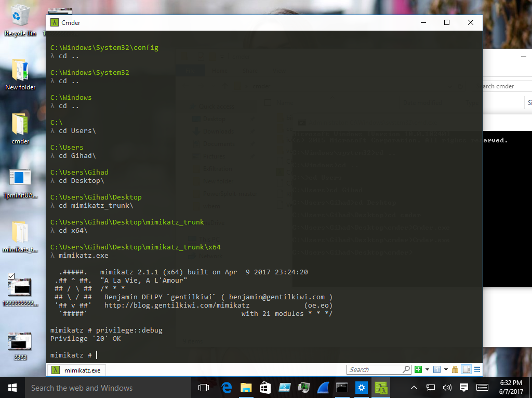Click the 'Privilege '20' OK' output line

pos(86,338)
